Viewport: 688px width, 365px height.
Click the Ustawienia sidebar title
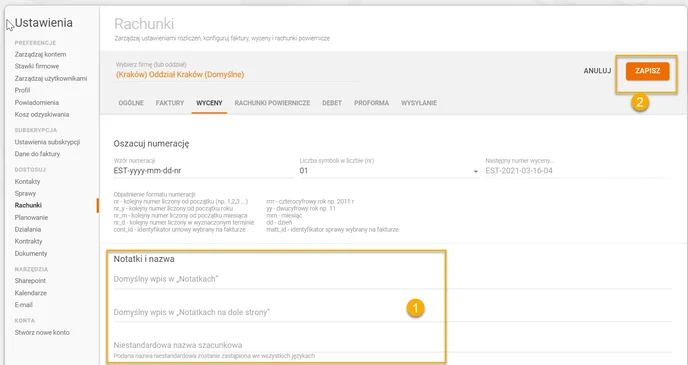(x=43, y=23)
